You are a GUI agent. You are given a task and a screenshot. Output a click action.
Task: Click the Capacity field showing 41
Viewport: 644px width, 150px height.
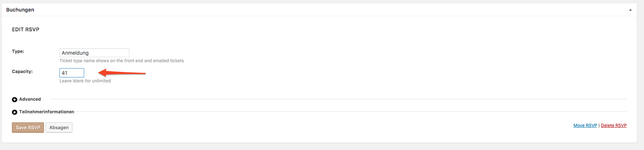(x=72, y=73)
